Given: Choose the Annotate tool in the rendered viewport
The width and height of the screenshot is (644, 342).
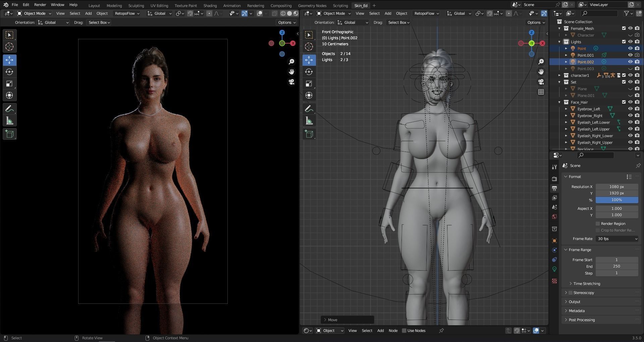Looking at the screenshot, I should click(9, 109).
